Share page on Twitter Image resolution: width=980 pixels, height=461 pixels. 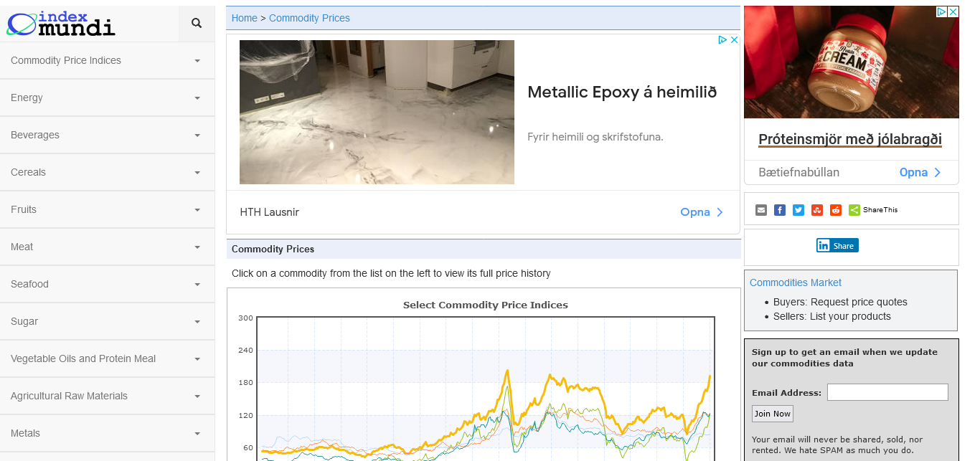798,210
